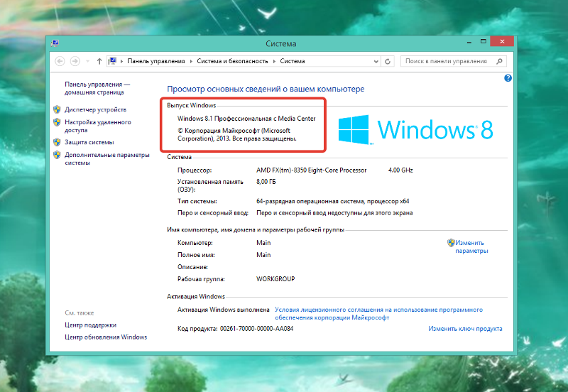Click the search magnifier icon
568x392 pixels.
(500, 61)
